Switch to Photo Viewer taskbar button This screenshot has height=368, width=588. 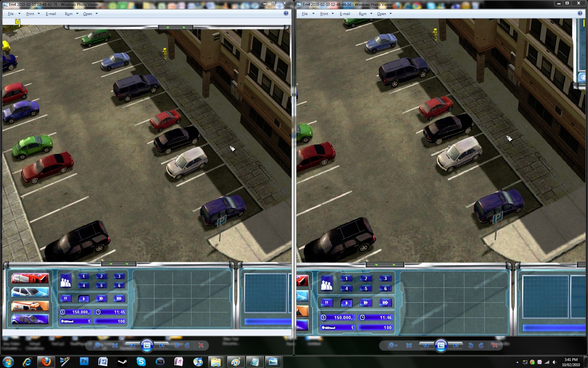273,362
